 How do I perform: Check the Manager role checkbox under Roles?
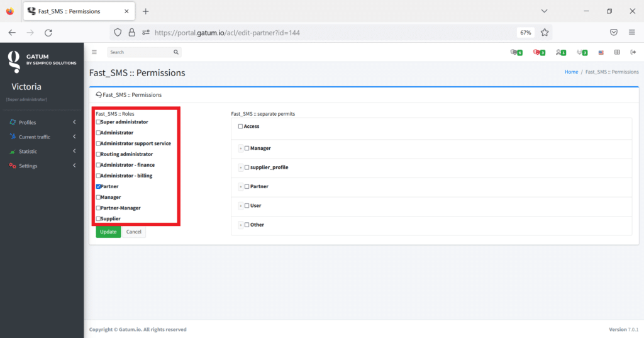(x=98, y=198)
